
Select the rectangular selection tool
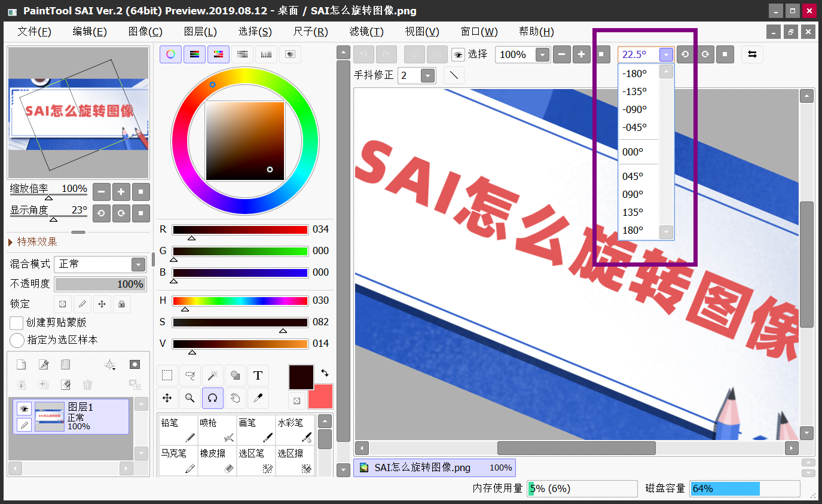click(167, 375)
